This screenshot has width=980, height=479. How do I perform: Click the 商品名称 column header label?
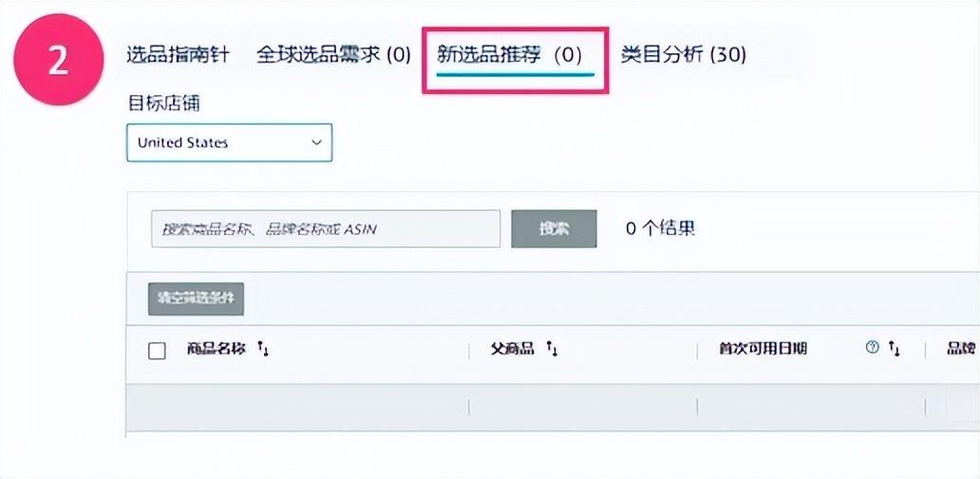(217, 349)
